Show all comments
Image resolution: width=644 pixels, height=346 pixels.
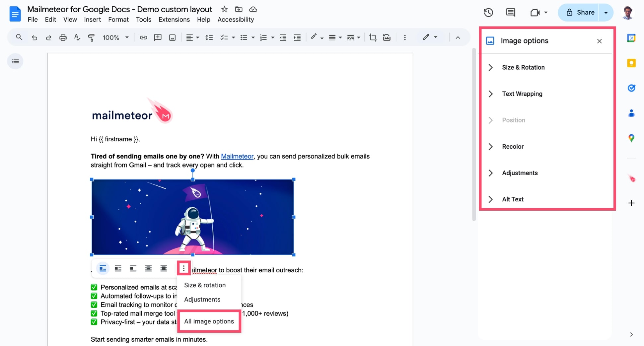(511, 13)
